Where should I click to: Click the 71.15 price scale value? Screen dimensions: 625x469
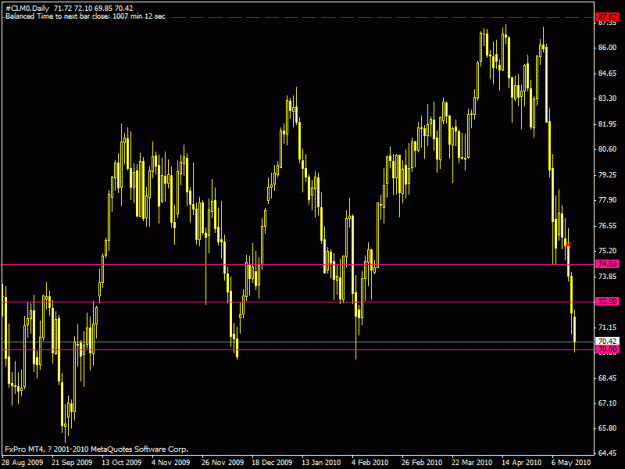pos(607,327)
